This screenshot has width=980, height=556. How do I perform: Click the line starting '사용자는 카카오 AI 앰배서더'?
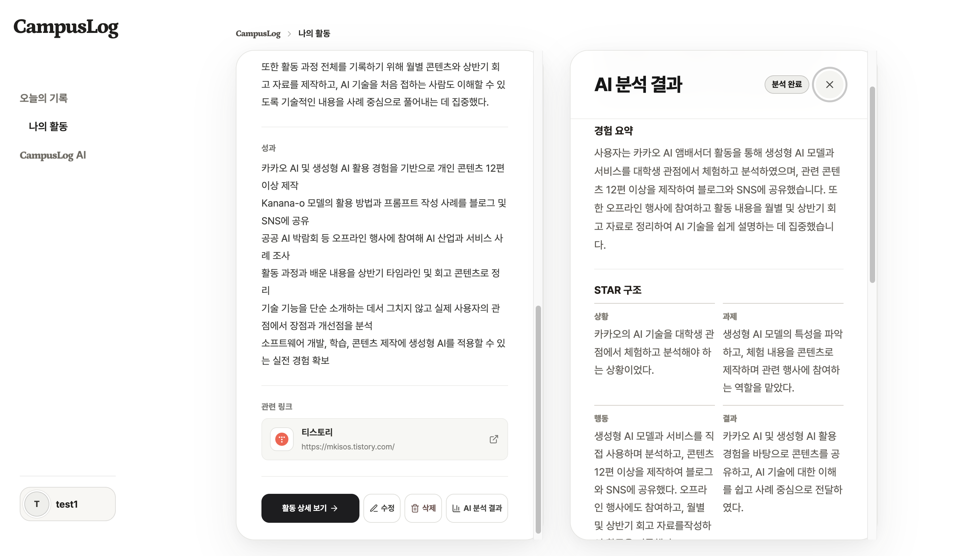714,153
